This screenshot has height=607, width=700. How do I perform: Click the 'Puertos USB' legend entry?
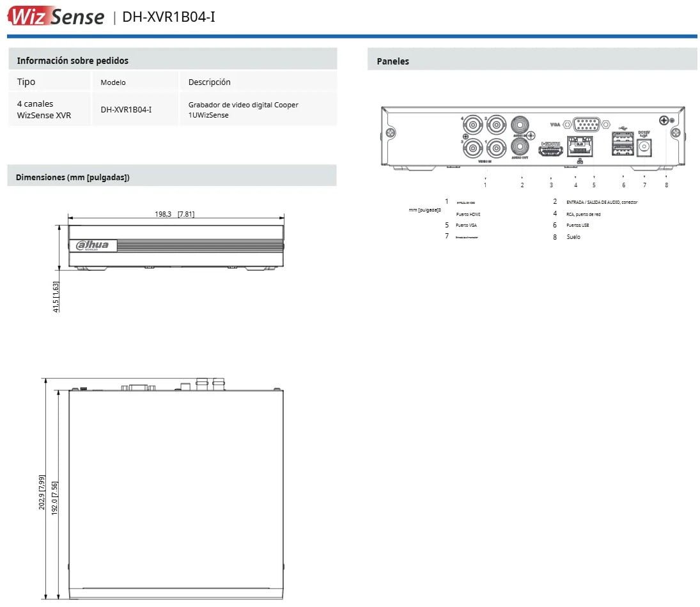coord(578,226)
